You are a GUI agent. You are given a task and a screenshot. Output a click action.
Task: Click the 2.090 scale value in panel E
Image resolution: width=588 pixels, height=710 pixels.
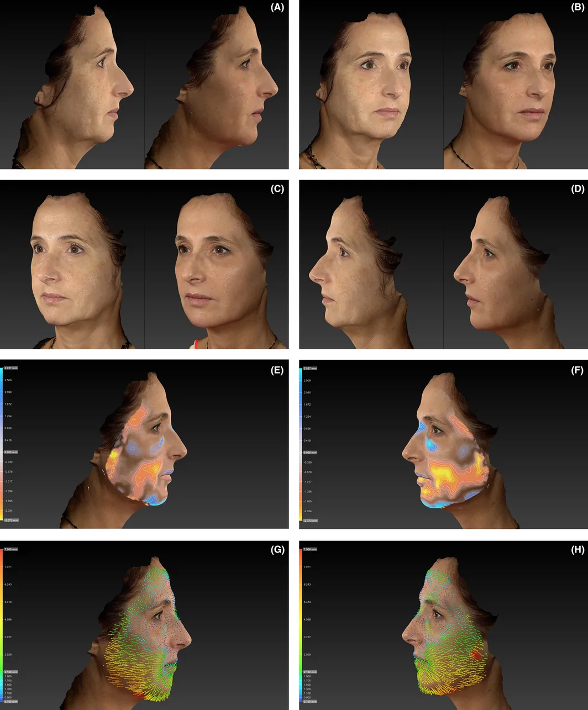click(8, 392)
